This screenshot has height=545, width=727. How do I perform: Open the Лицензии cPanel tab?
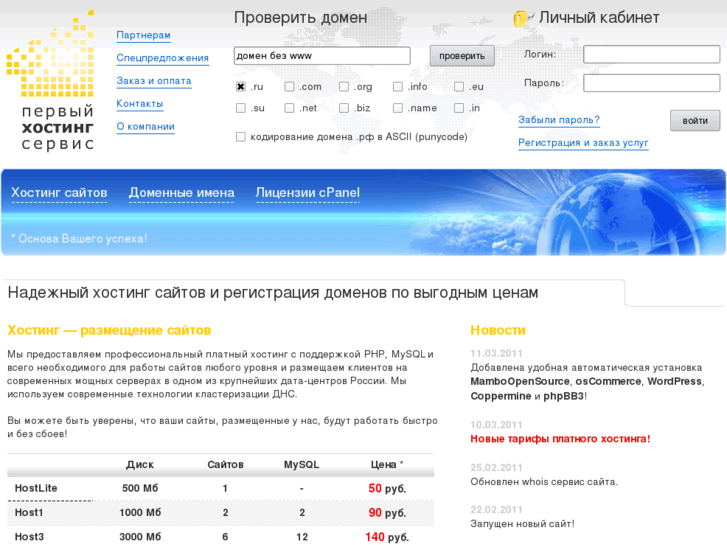(x=307, y=192)
